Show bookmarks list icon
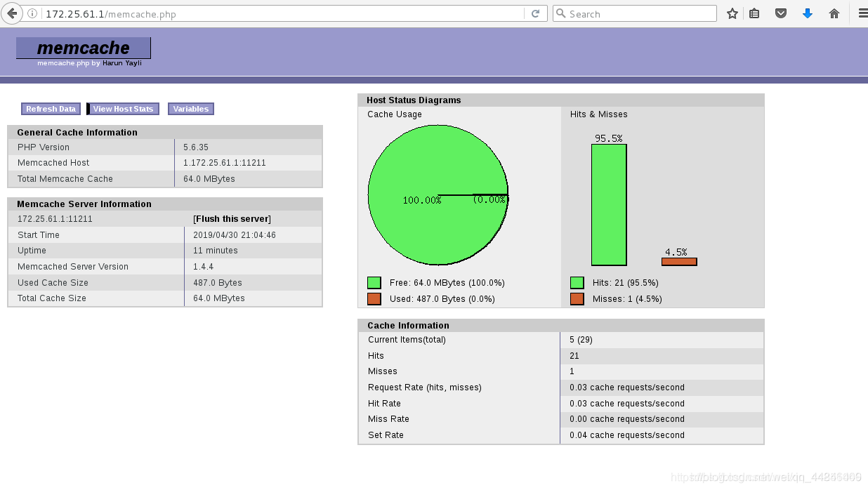Screen dimensions: 868x490 tap(754, 13)
